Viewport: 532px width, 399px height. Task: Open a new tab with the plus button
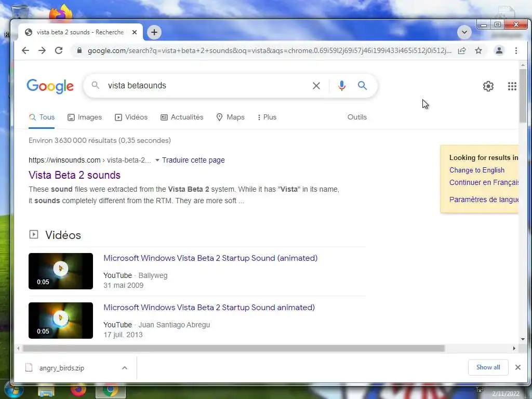154,32
